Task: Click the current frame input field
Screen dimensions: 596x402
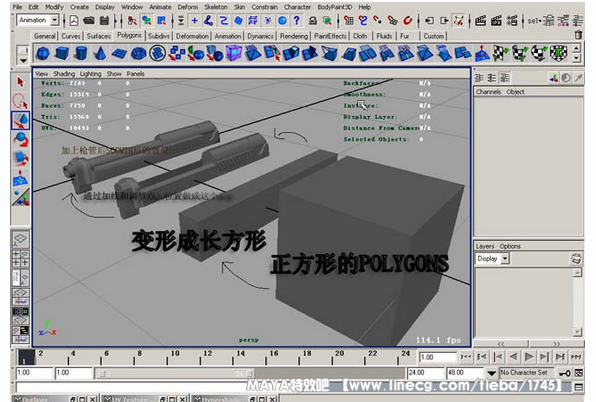Action: coord(438,357)
